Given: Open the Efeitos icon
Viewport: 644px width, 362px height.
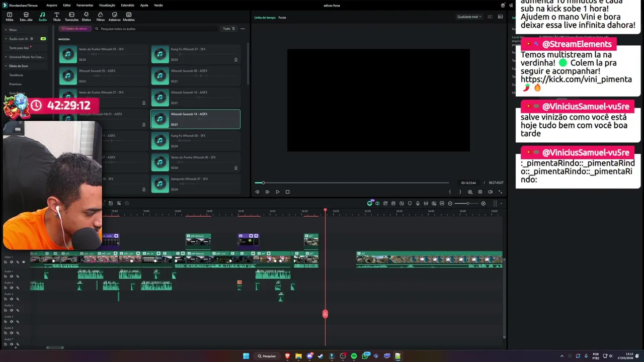Looking at the screenshot, I should click(x=86, y=17).
